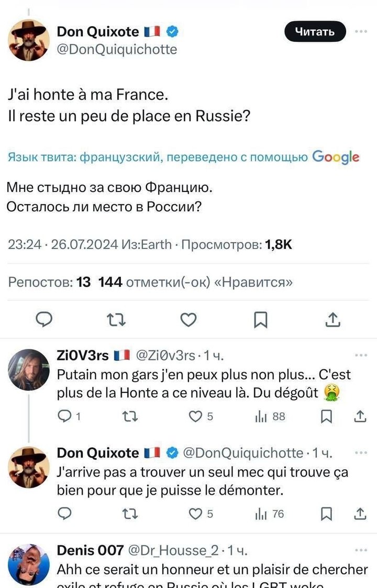Open more options on Denis 007 reply
The height and width of the screenshot is (588, 377).
(x=361, y=550)
